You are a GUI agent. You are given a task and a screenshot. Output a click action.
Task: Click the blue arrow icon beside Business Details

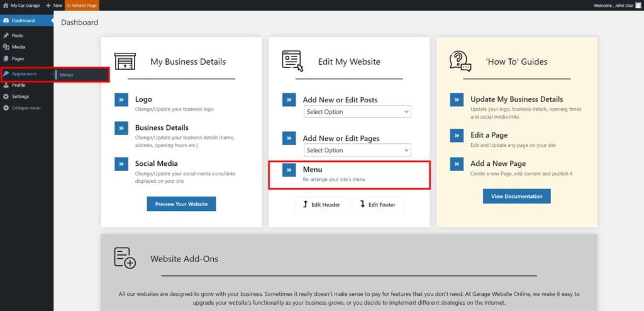pyautogui.click(x=121, y=128)
